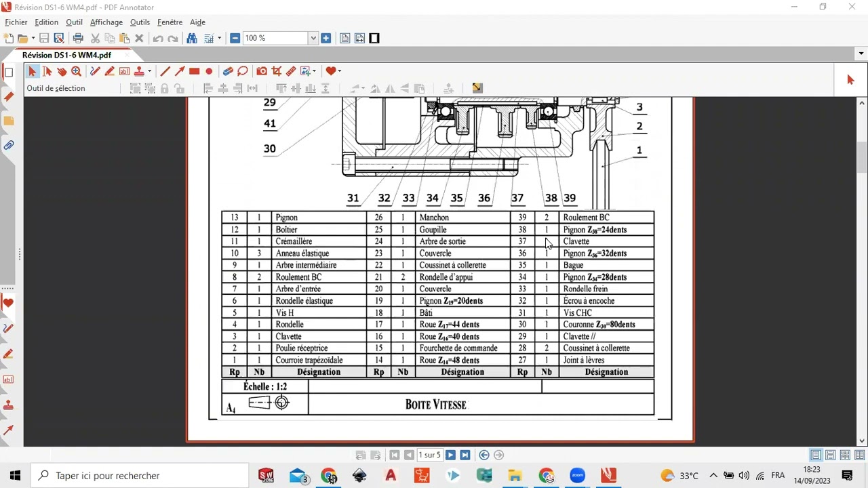868x488 pixels.
Task: Click the Delete X icon in toolbar
Action: (x=139, y=39)
